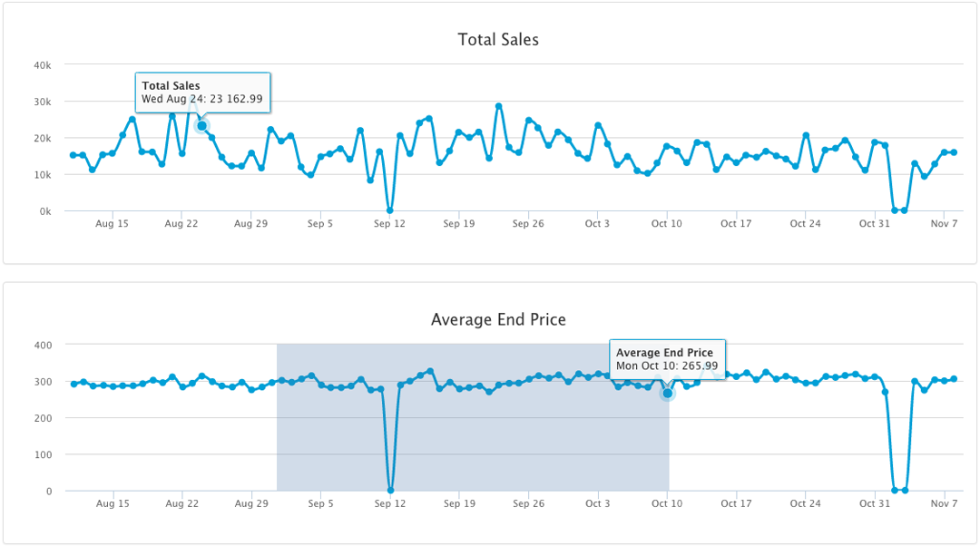Click the highlighted Aug 24 Total Sales point

(201, 125)
